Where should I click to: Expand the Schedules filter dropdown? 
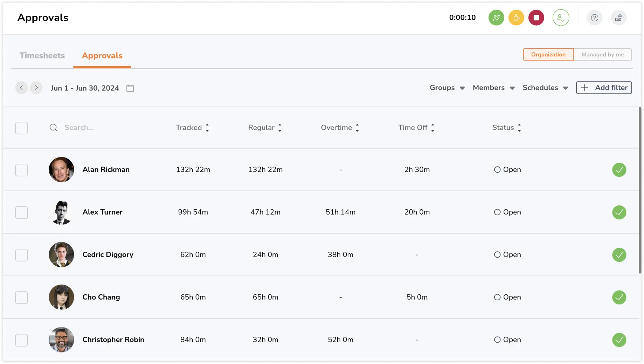point(545,87)
